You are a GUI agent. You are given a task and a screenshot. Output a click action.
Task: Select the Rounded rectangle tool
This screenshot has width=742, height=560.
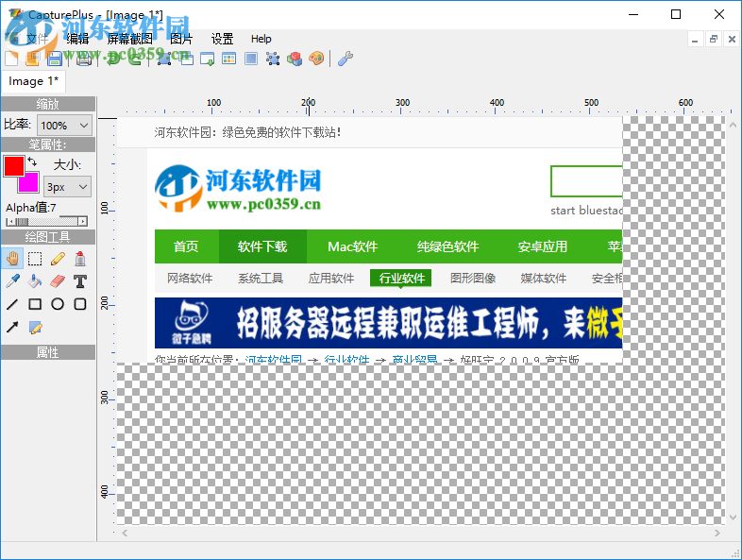(80, 304)
